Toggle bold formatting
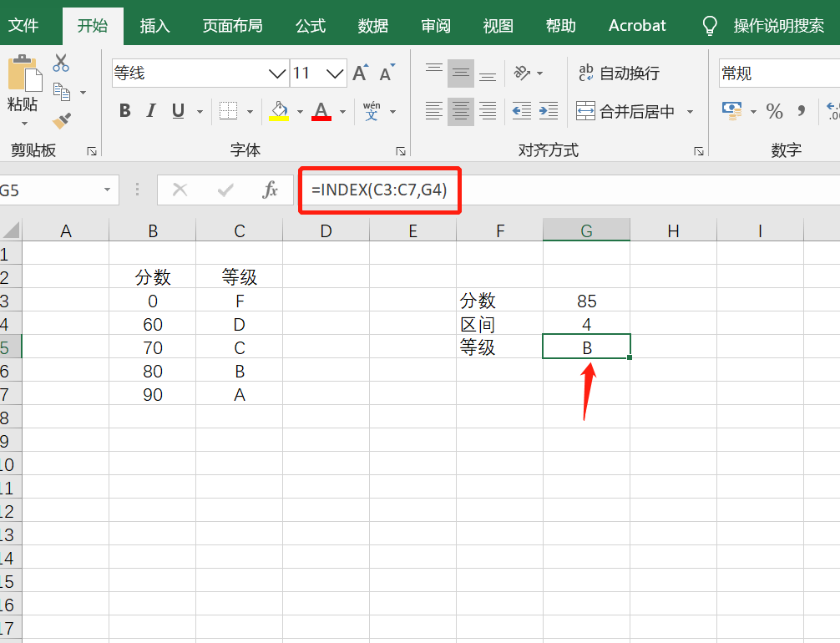Image resolution: width=840 pixels, height=643 pixels. [124, 110]
